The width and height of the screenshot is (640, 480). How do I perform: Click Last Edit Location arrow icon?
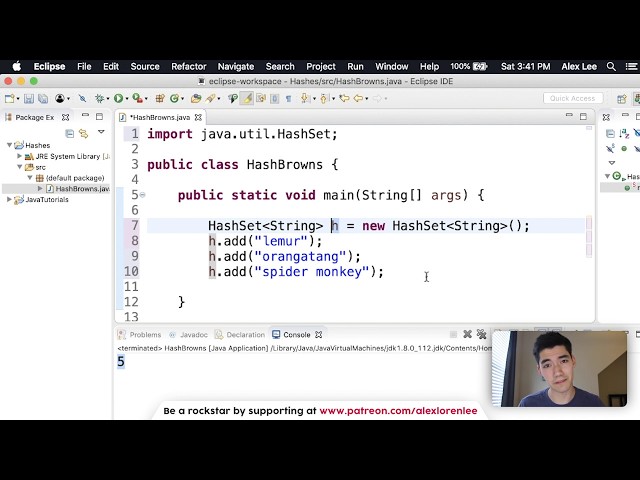point(344,98)
